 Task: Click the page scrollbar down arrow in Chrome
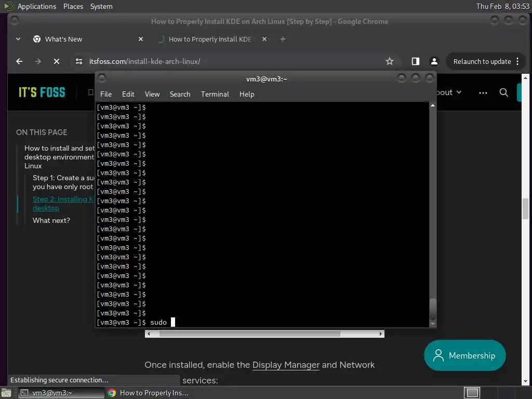(x=525, y=381)
